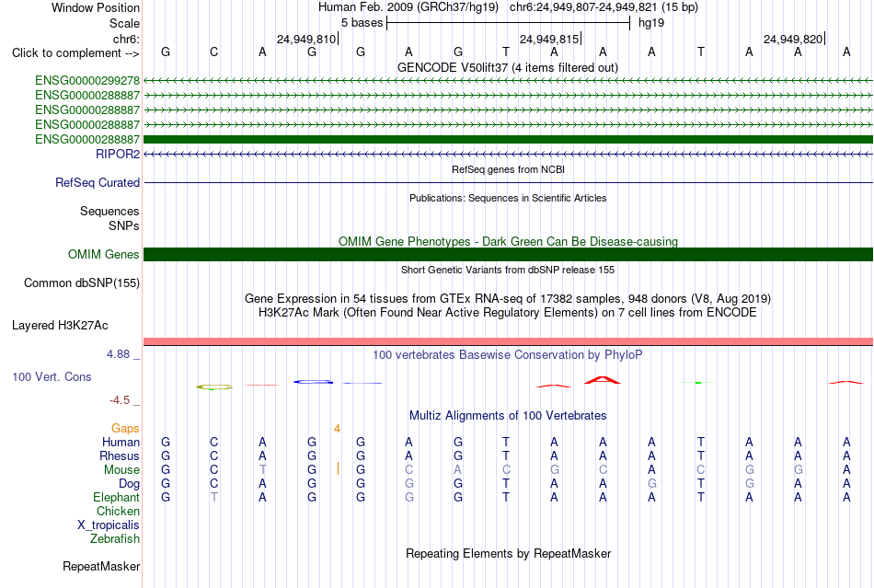Click the OMIM Genes track label
Screen dimensions: 874x588
point(103,255)
